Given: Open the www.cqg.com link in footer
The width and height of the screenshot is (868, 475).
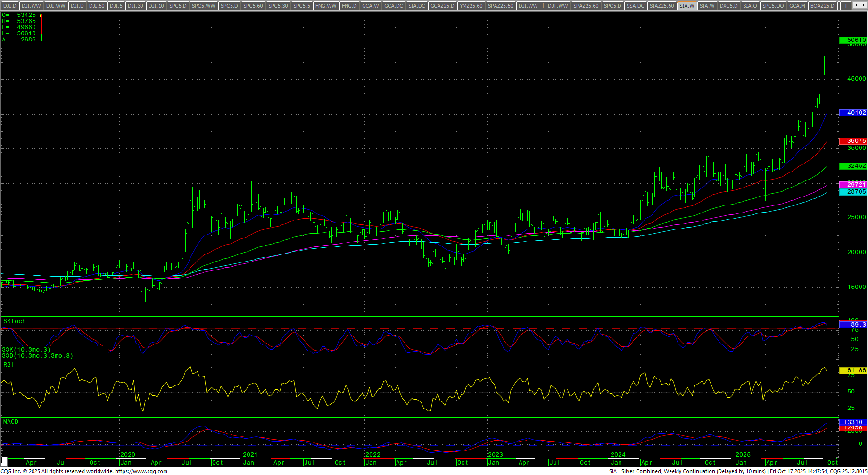Looking at the screenshot, I should pyautogui.click(x=141, y=471).
